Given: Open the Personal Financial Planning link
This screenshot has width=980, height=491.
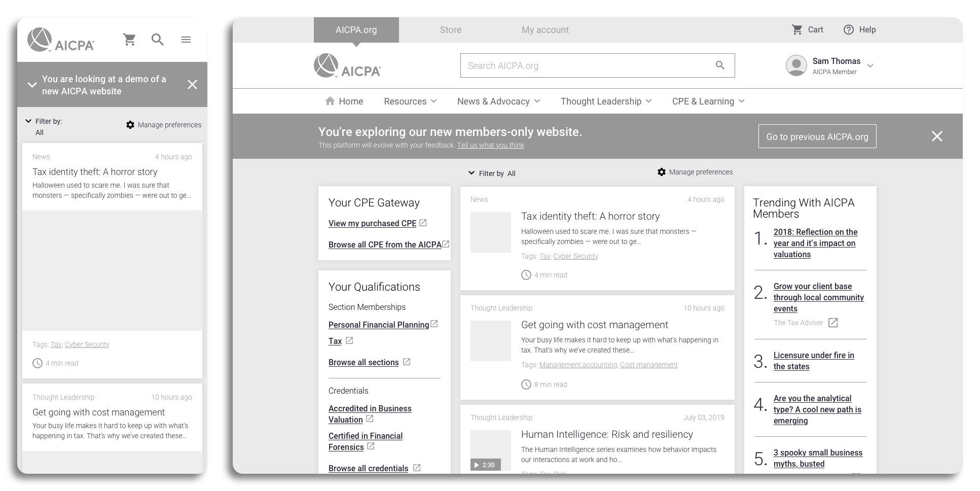Looking at the screenshot, I should coord(379,325).
